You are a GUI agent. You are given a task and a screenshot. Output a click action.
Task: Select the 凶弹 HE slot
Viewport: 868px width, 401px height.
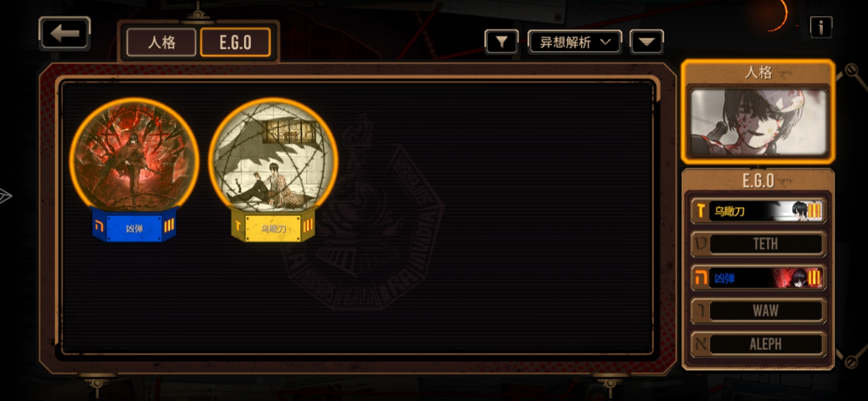(758, 277)
